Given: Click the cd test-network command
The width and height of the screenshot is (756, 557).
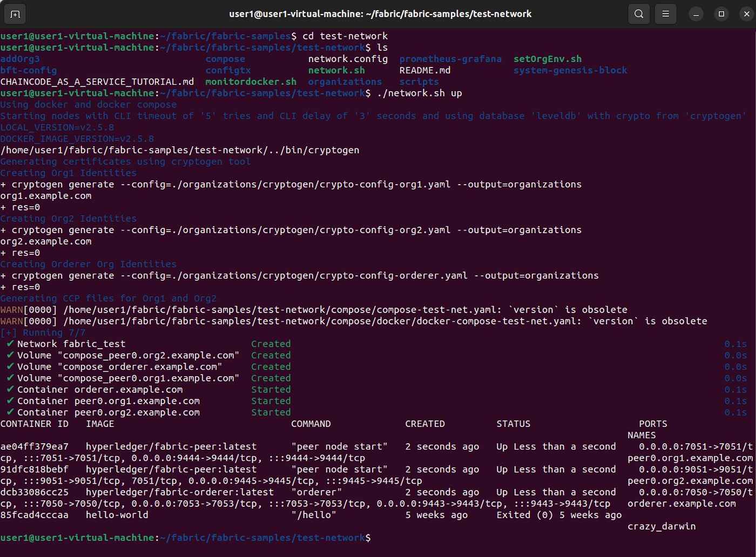Looking at the screenshot, I should pos(345,36).
